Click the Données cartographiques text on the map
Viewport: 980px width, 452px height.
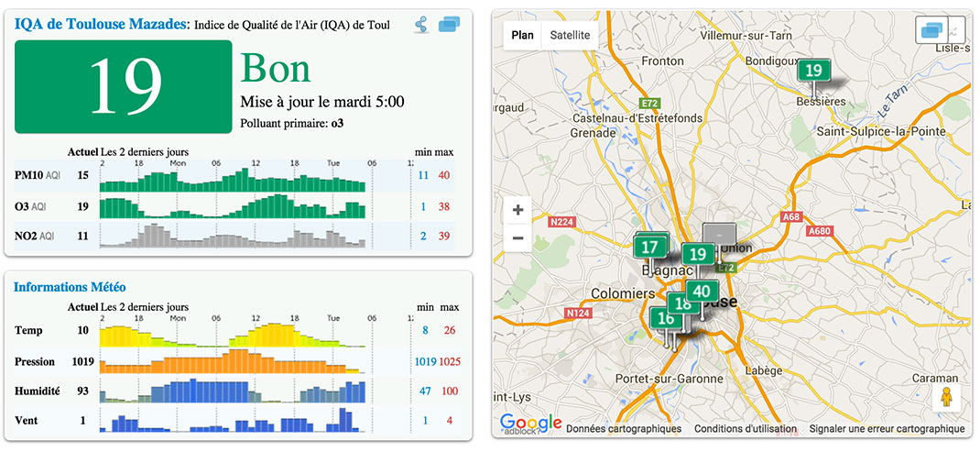[x=623, y=428]
